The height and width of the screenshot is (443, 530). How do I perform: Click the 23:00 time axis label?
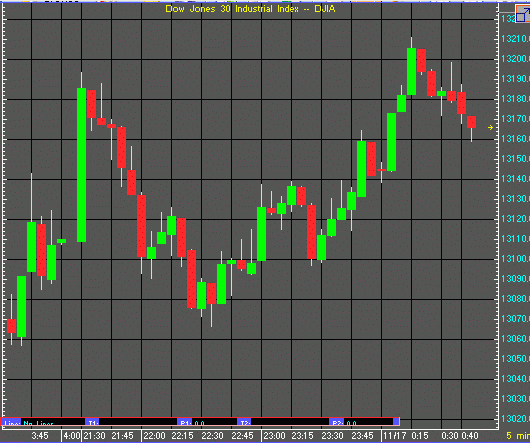[274, 436]
